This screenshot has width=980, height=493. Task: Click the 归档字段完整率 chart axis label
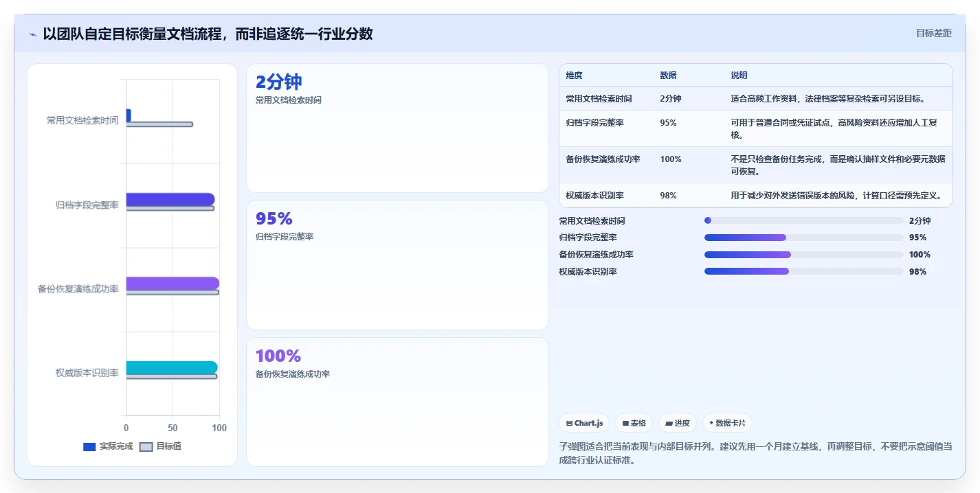pos(87,205)
